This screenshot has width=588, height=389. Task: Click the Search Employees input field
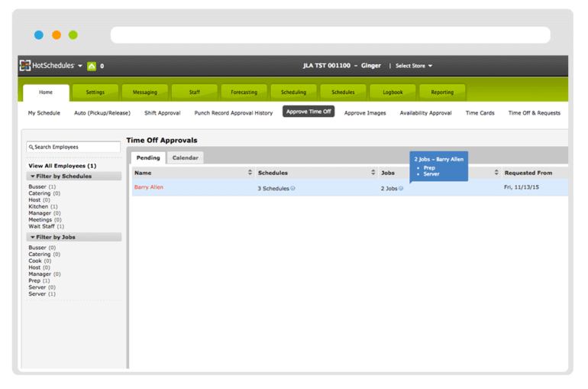click(73, 147)
